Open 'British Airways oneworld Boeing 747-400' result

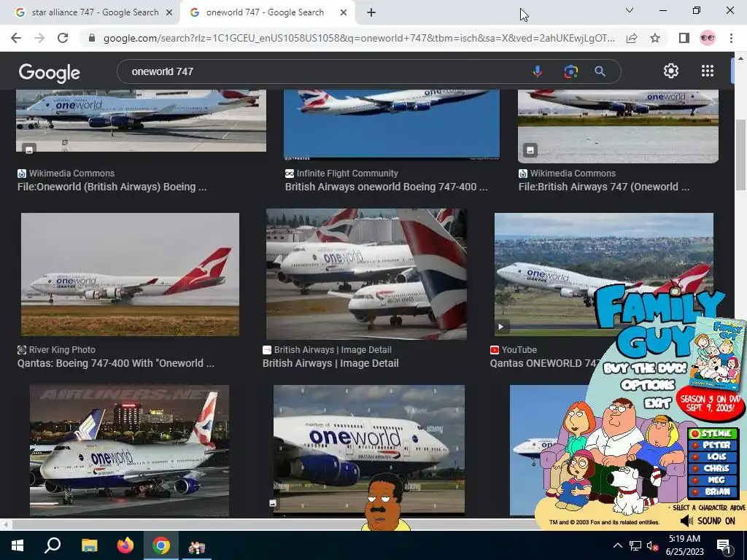[387, 187]
